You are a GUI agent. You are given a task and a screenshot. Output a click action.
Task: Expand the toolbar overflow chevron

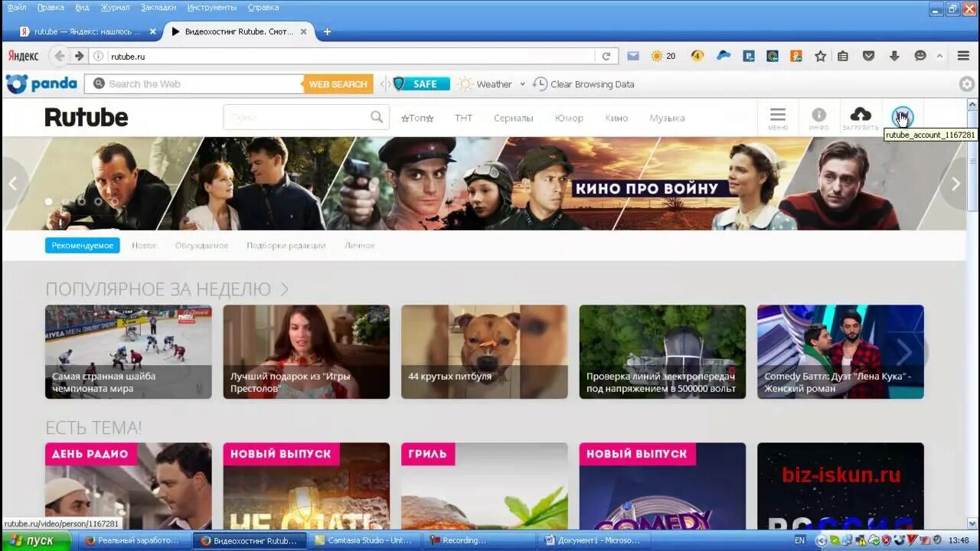[x=940, y=56]
